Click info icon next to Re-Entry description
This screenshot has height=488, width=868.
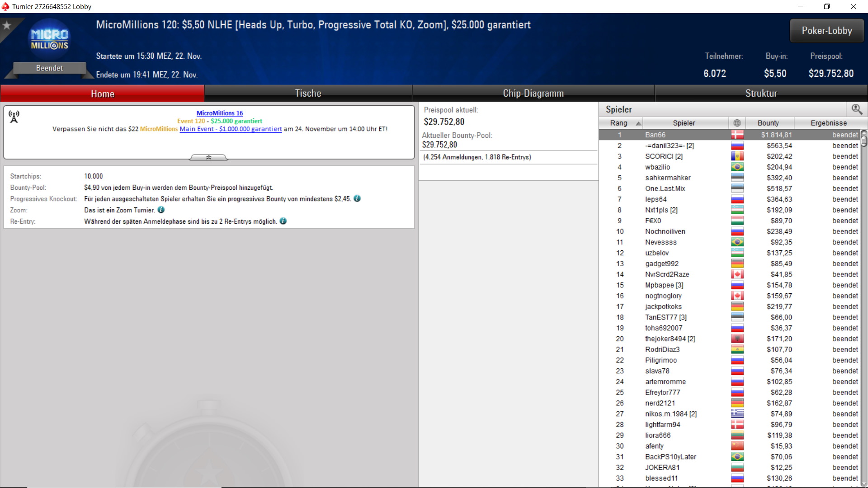click(283, 221)
